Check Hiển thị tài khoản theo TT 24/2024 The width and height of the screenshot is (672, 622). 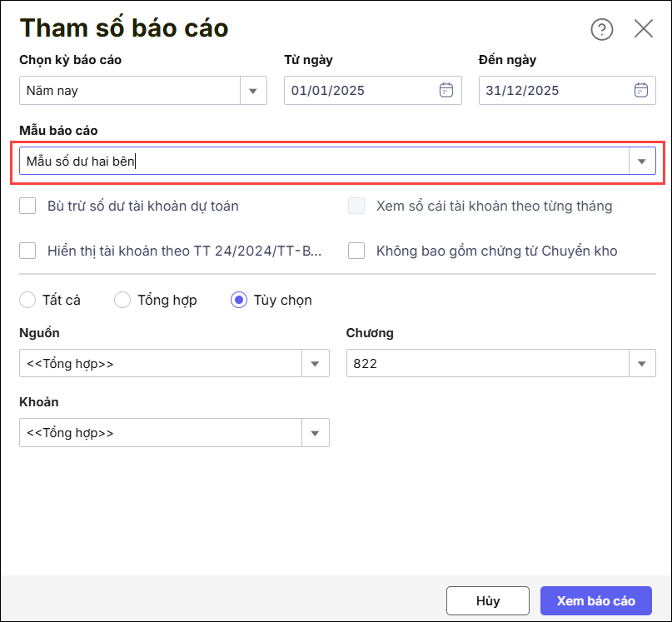[28, 251]
